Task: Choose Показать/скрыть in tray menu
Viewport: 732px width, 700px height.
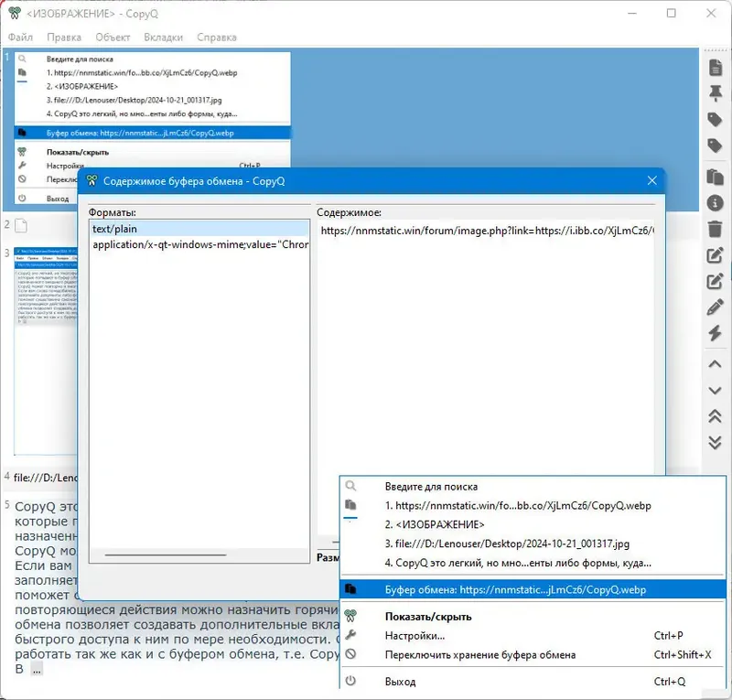Action: pos(533,617)
